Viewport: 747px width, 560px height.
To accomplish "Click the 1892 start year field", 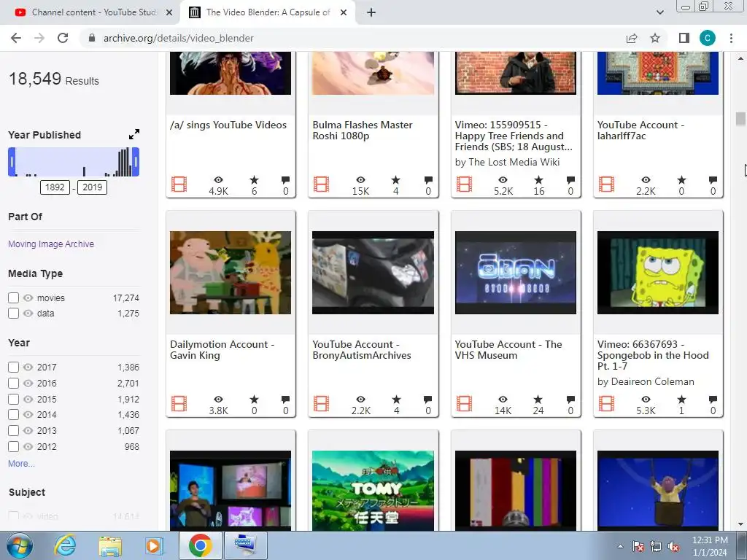I will (x=55, y=187).
